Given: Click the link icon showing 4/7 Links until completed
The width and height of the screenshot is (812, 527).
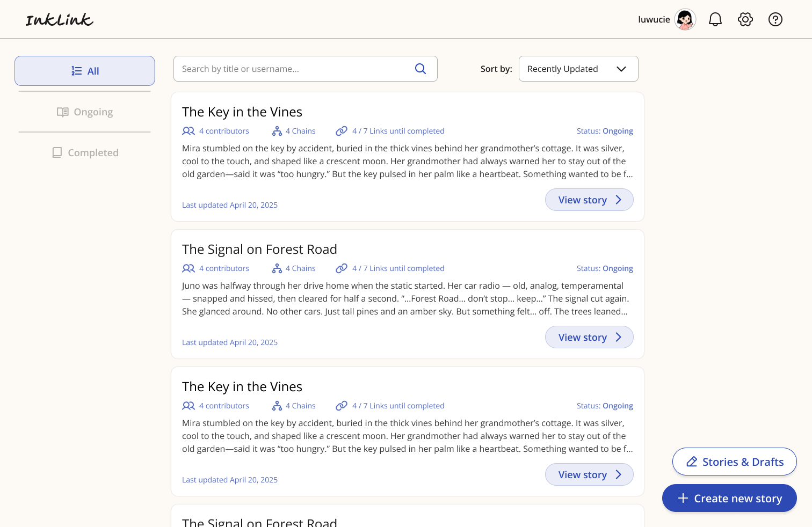Looking at the screenshot, I should (x=342, y=130).
